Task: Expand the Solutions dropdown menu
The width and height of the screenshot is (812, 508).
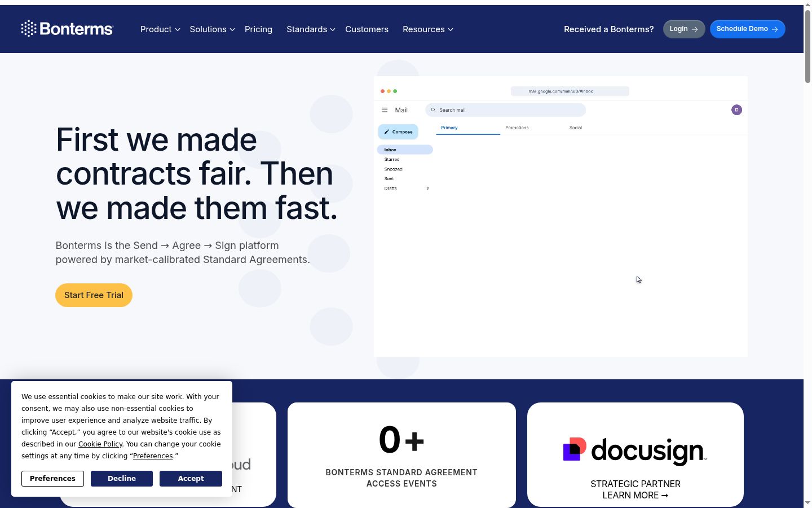Action: [212, 29]
